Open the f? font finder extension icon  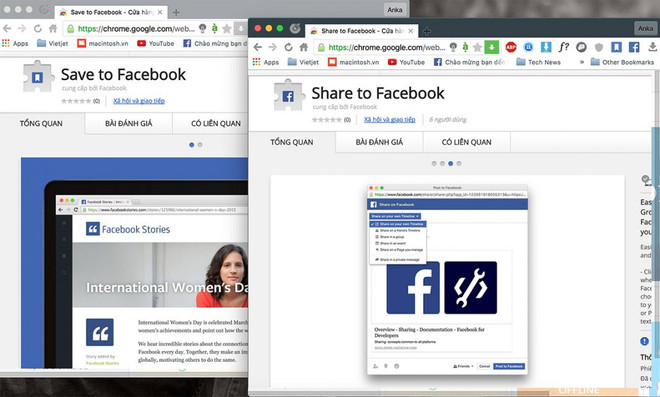pyautogui.click(x=564, y=47)
